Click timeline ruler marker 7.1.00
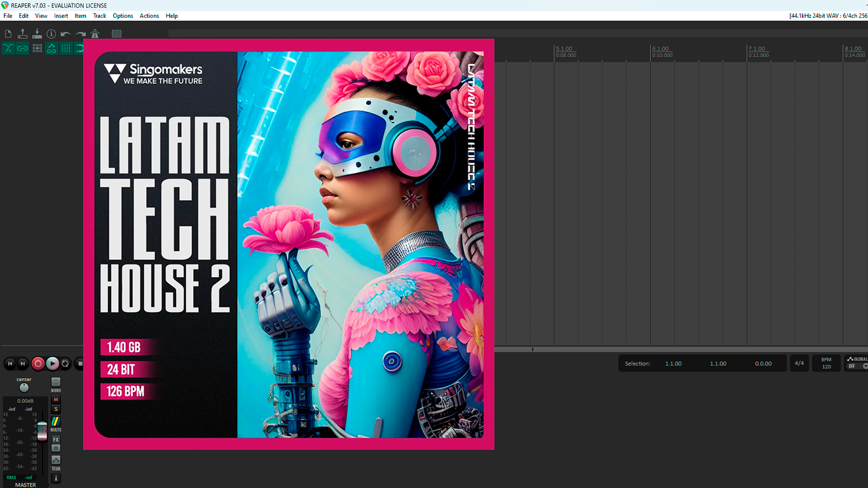 [x=757, y=48]
